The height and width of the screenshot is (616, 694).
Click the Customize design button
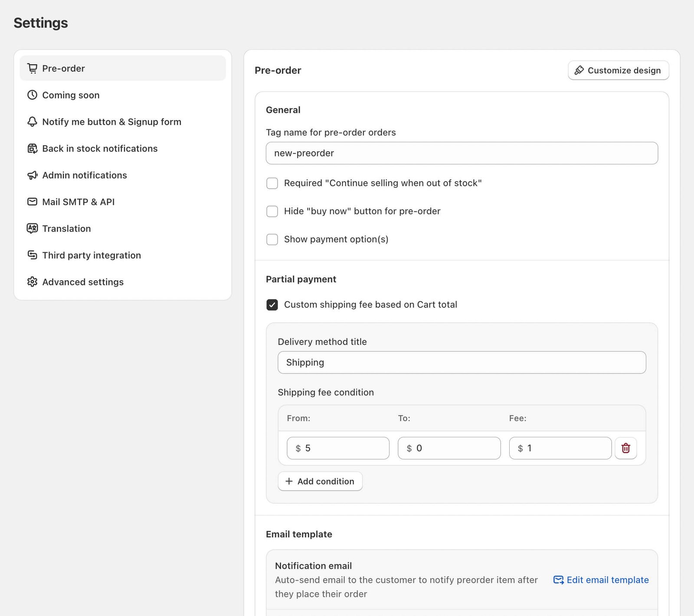coord(619,70)
